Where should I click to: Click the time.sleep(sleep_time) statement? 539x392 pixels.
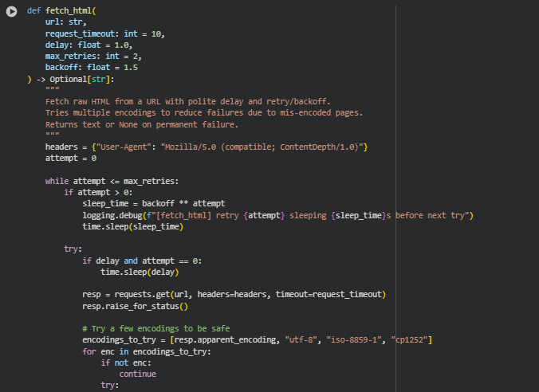click(x=132, y=226)
